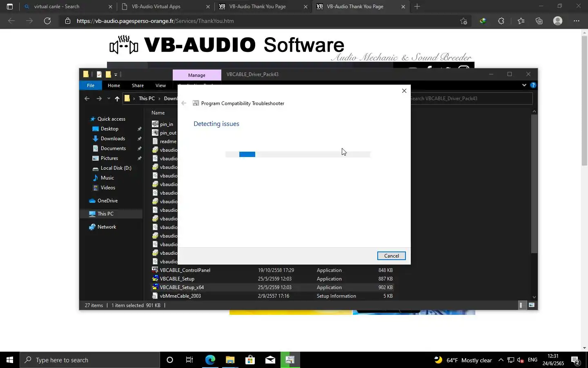
Task: Open browser Collections icon
Action: (539, 21)
